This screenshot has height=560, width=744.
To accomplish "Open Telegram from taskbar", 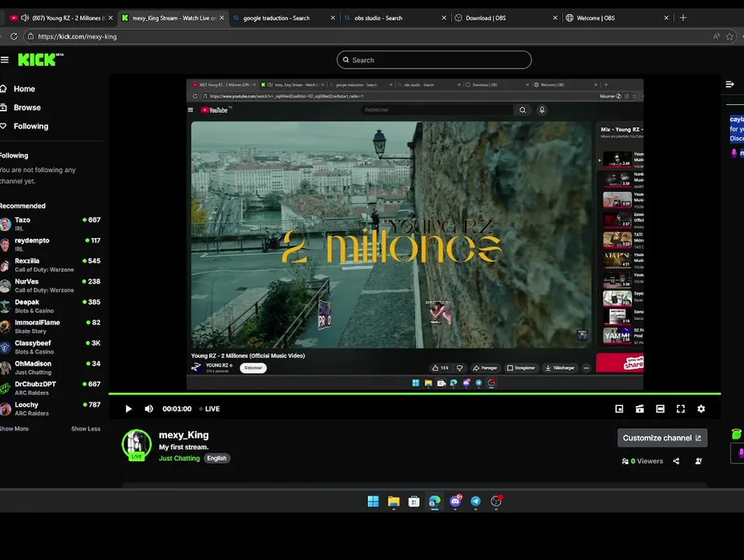I will point(476,502).
